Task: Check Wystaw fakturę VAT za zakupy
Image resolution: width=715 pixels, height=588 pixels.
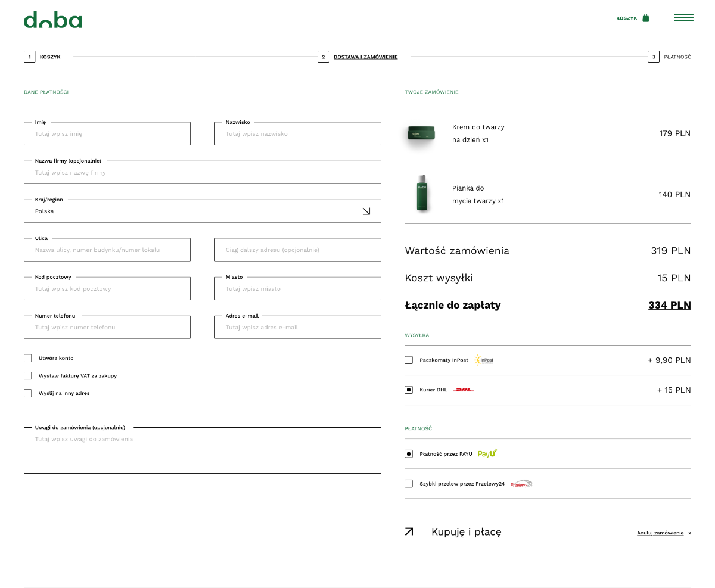Action: click(28, 376)
